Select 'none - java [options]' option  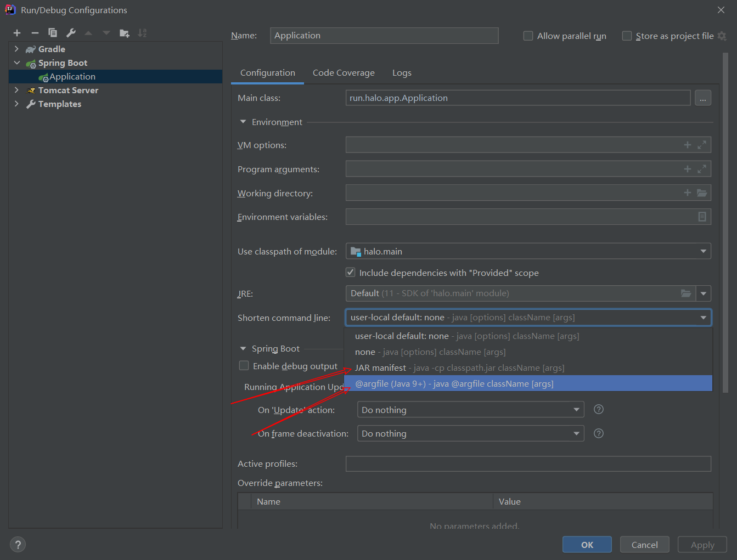(528, 352)
